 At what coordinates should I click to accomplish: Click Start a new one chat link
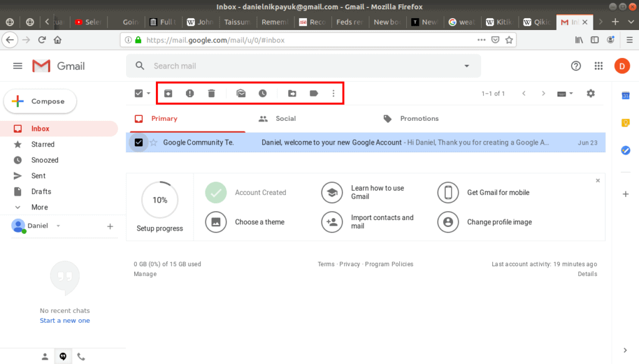coord(65,320)
